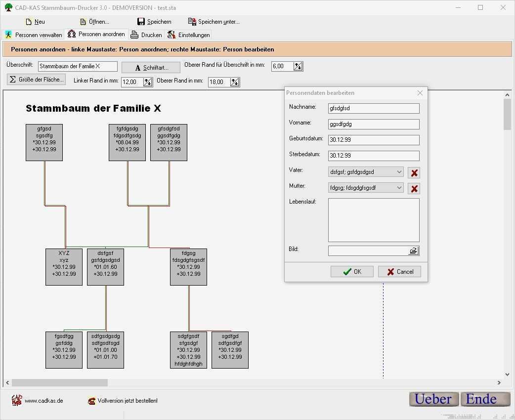Viewport: 515px width, 420px height.
Task: Exit the program via Ende
Action: [485, 399]
